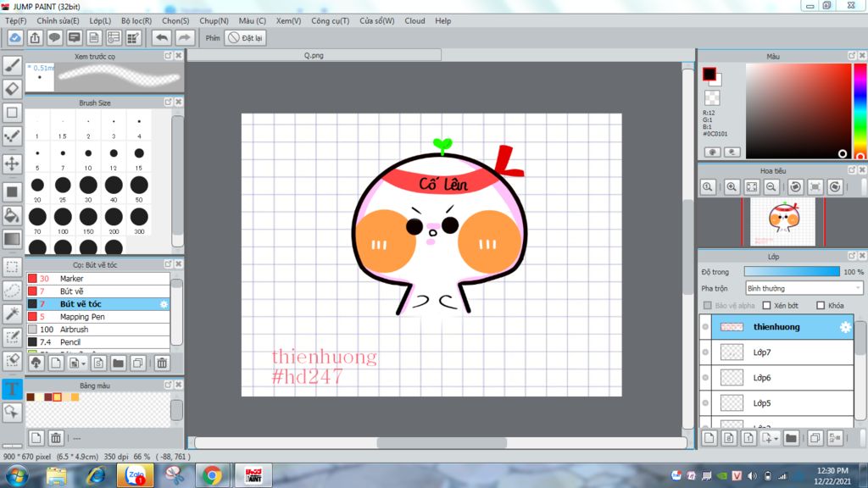Choose the Marker brush
The height and width of the screenshot is (488, 868).
coord(98,279)
